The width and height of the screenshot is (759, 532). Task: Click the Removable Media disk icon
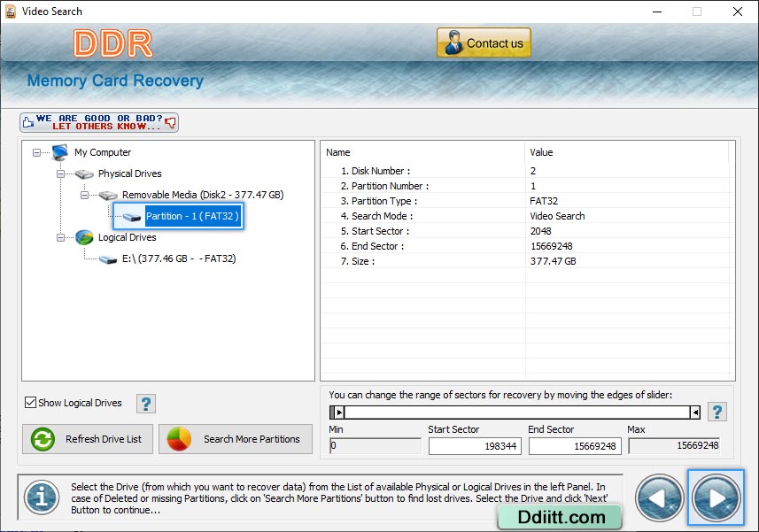[x=108, y=196]
